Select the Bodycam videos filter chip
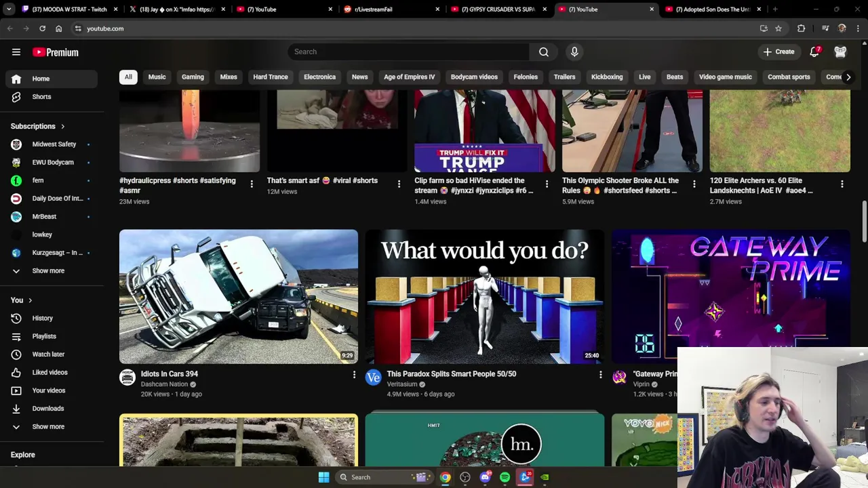Viewport: 868px width, 488px height. coord(474,77)
